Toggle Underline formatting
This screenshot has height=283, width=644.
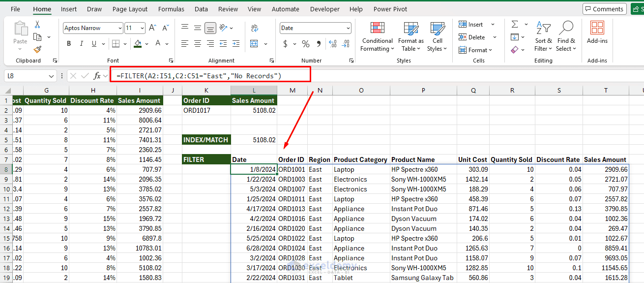93,44
